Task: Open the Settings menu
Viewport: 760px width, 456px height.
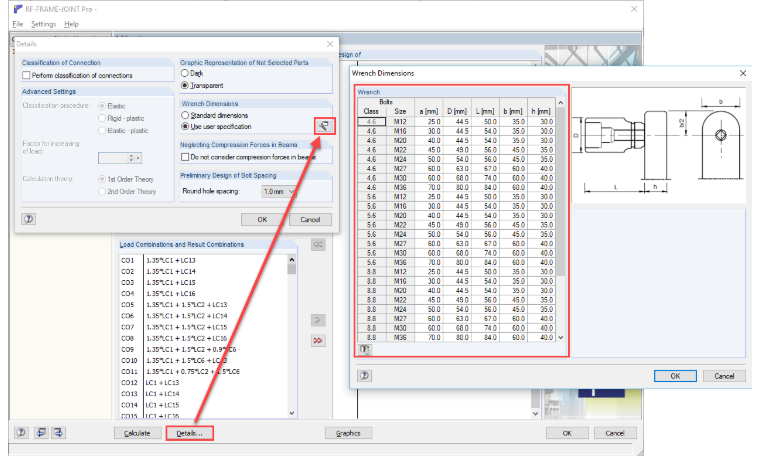Action: coord(44,24)
